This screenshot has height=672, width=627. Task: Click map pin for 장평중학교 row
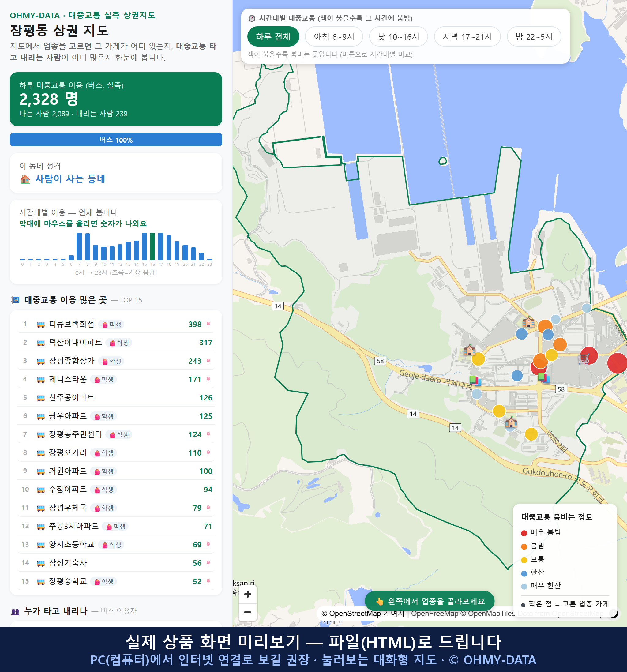(208, 581)
